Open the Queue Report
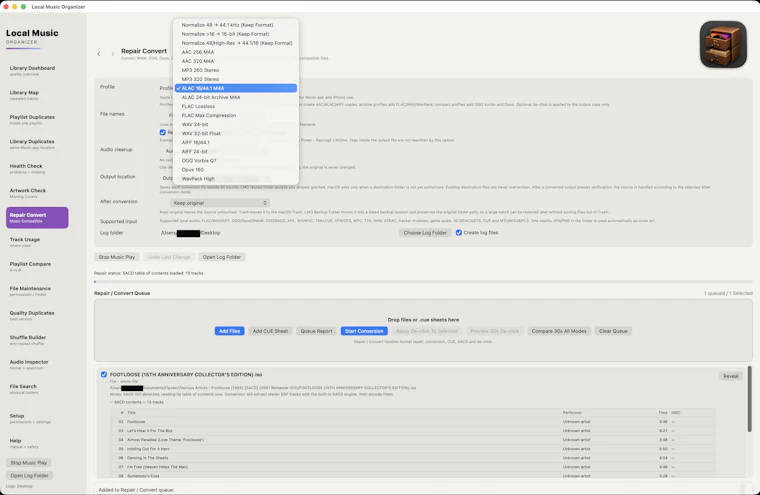 click(316, 331)
